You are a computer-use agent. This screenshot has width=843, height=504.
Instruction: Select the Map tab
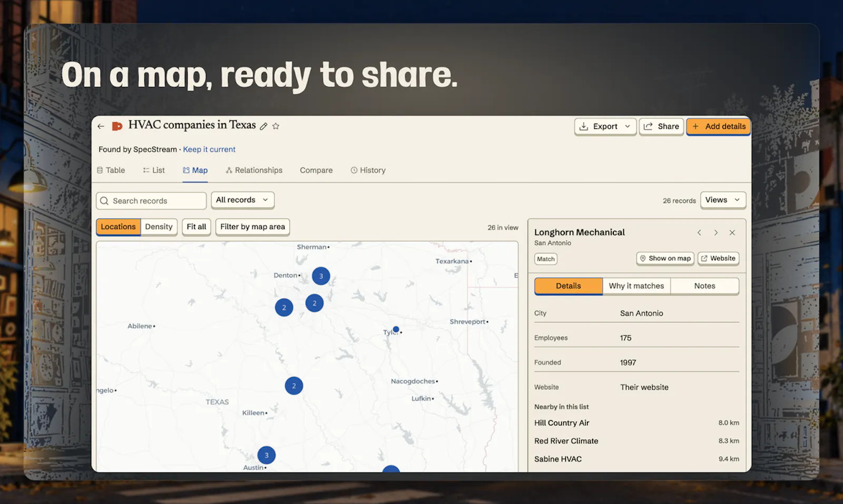(x=195, y=170)
